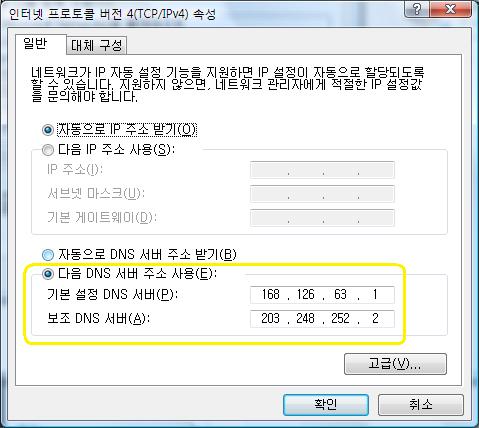
Task: Click octet 252 in alternate DNS field
Action: 340,319
